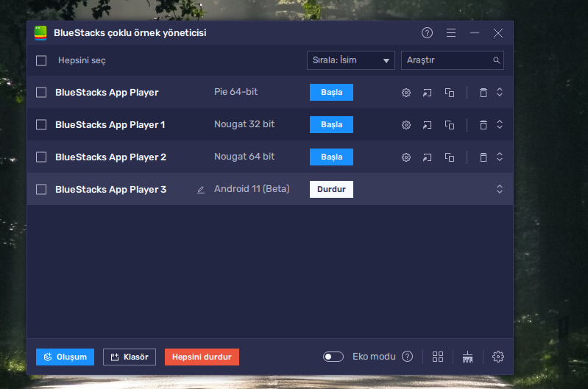Open settings gear for BlueStacks App Player 2
Image resolution: width=588 pixels, height=389 pixels.
[406, 157]
